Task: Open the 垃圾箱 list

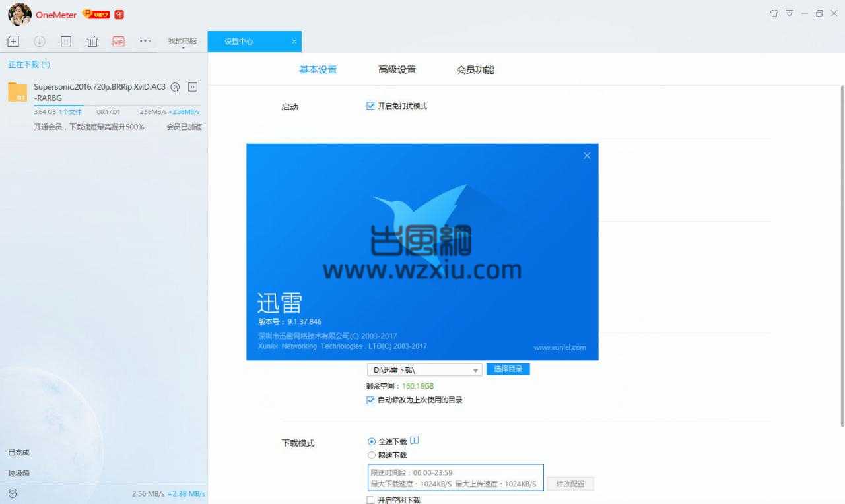Action: pyautogui.click(x=18, y=473)
